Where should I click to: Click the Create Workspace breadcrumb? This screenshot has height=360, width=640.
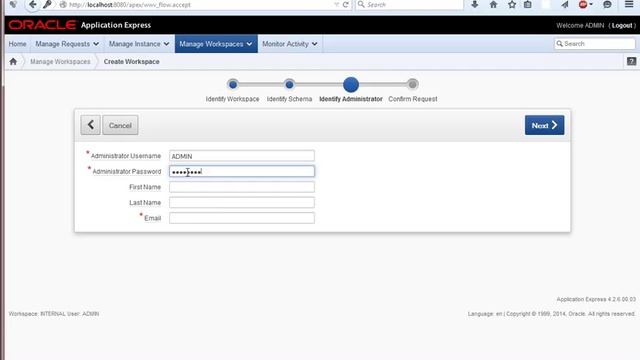(x=131, y=62)
